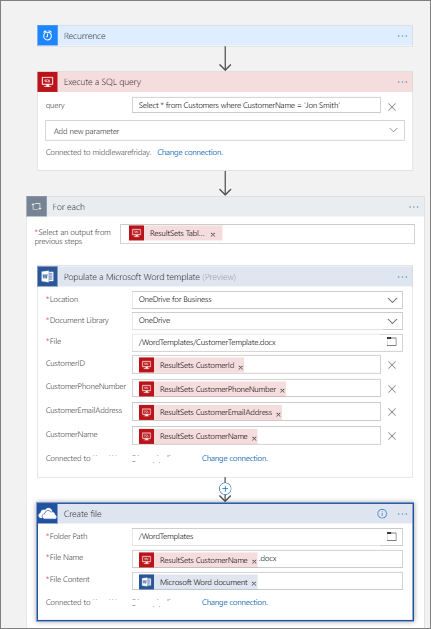Viewport: 431px width, 629px height.
Task: Delete the CustomerPhoneNumber field row
Action: coord(392,389)
